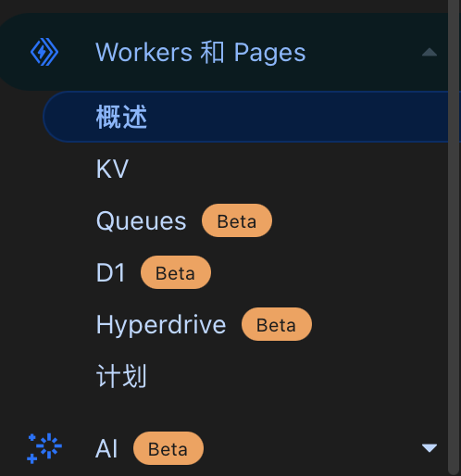Image resolution: width=461 pixels, height=476 pixels.
Task: Click the Workers lightning-bolt icon
Action: pos(44,52)
